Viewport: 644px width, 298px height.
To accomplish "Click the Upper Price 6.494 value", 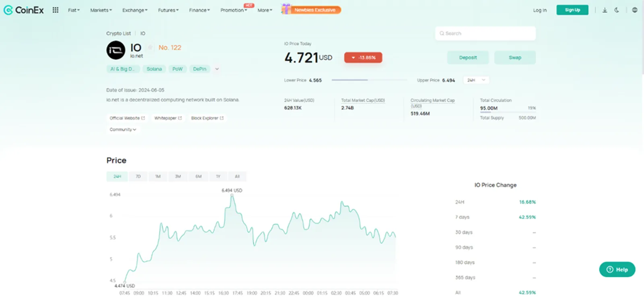I will pos(448,80).
